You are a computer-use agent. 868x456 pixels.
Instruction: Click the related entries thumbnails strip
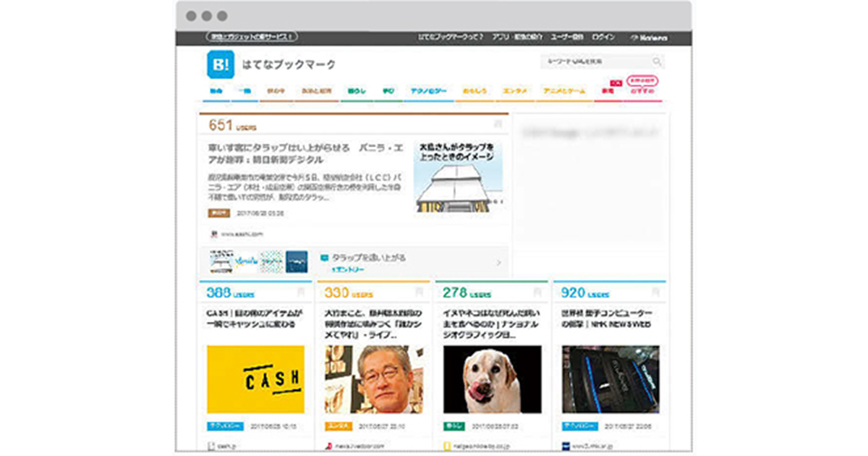[259, 261]
